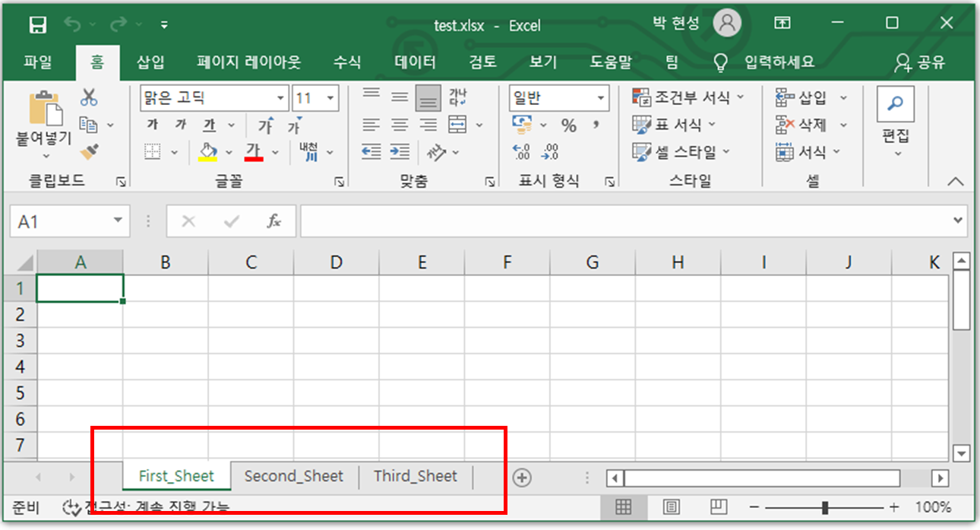Switch to the Third_Sheet tab
Screen dimensions: 980x530
point(416,477)
